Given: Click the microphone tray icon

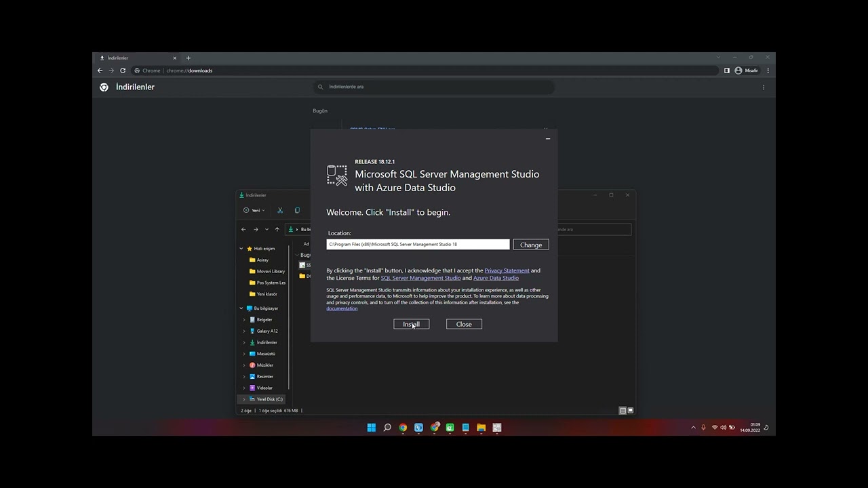Looking at the screenshot, I should click(x=703, y=428).
